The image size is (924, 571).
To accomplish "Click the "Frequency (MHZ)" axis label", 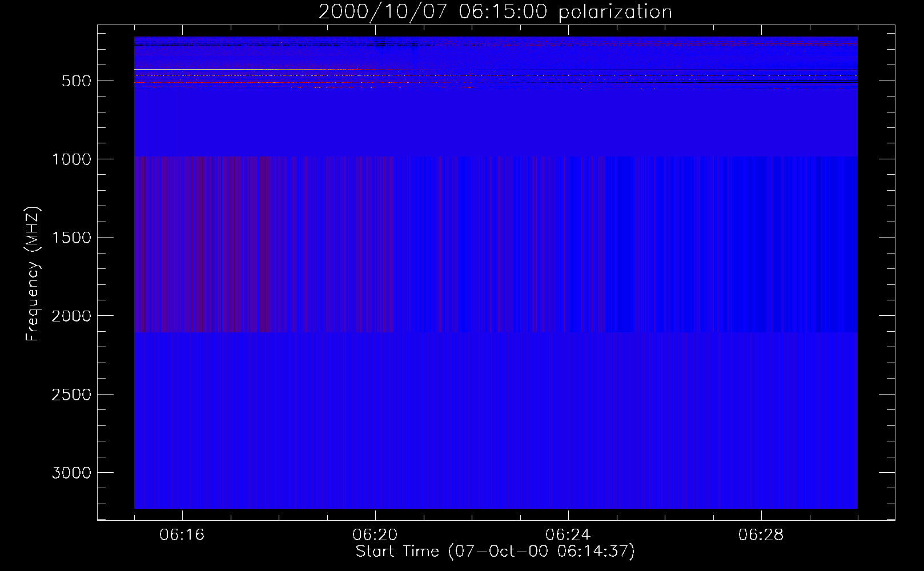I will click(33, 274).
